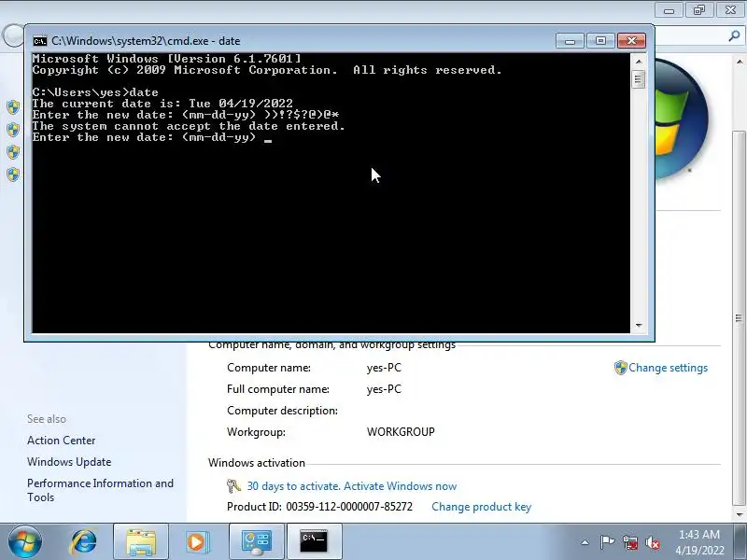Open the muted volume tray icon
Viewport: 747px width, 560px height.
pyautogui.click(x=652, y=542)
